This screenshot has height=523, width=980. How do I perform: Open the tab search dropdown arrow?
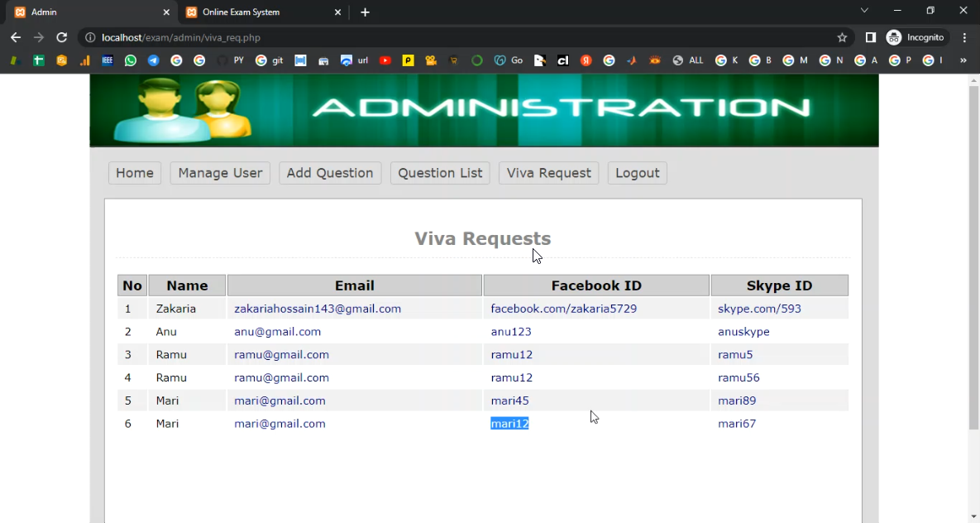tap(864, 11)
